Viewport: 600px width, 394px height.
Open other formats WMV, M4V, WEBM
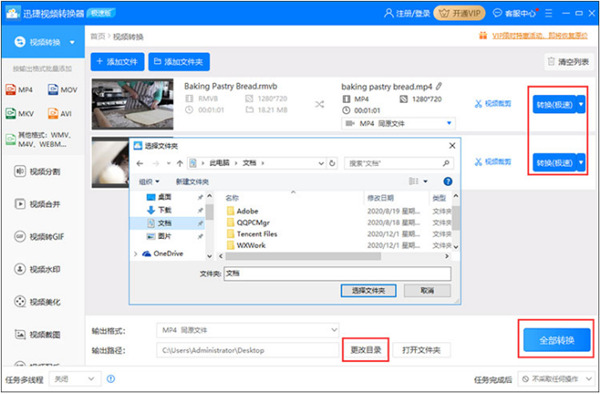[38, 140]
